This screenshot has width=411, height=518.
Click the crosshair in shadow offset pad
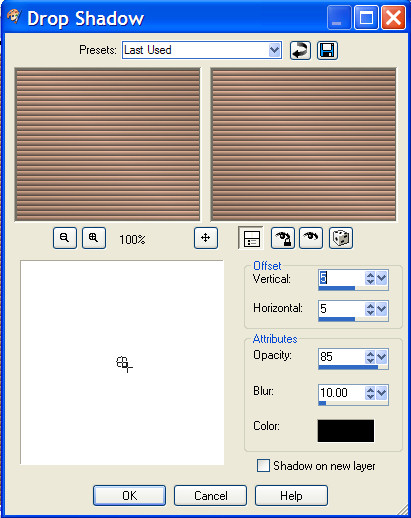[x=124, y=364]
